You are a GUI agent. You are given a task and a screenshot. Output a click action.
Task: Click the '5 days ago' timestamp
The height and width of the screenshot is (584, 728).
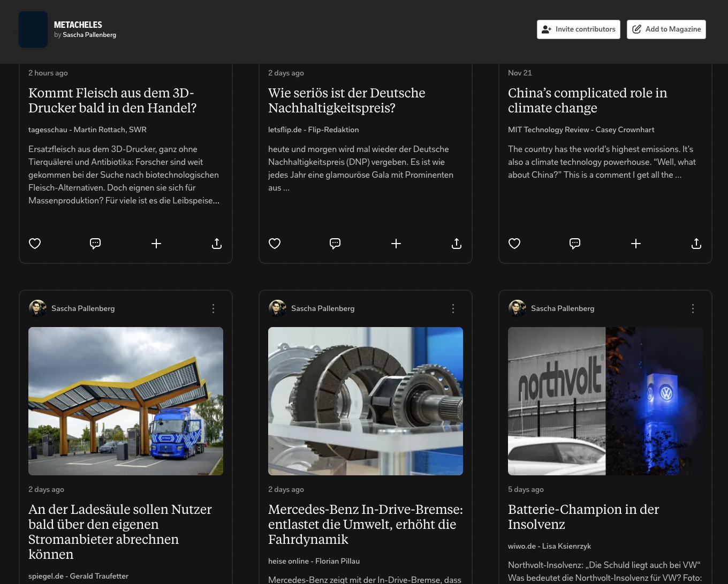click(526, 489)
